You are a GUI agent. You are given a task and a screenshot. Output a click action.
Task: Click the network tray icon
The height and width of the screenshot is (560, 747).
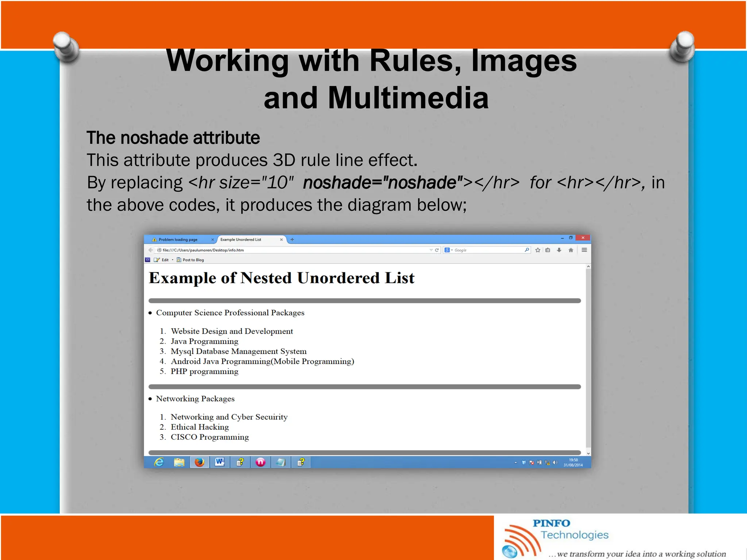pos(547,463)
